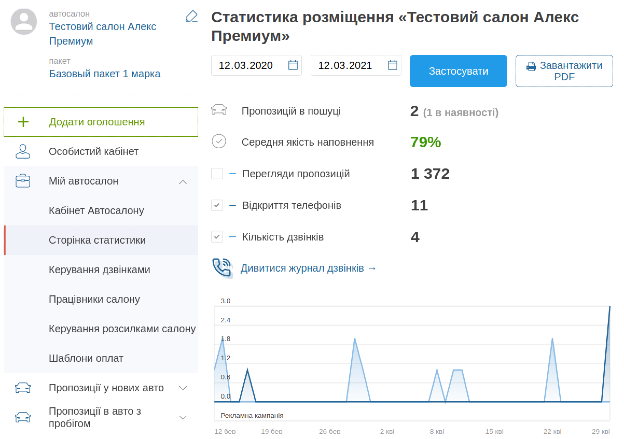This screenshot has width=624, height=439.
Task: Click Рекламна кампанія label under chart
Action: point(252,416)
